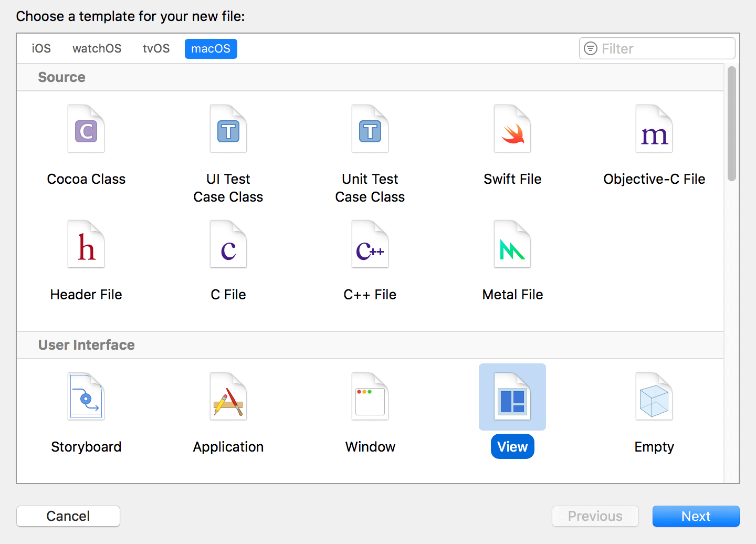756x544 pixels.
Task: Open the watchOS platform tab
Action: [97, 49]
